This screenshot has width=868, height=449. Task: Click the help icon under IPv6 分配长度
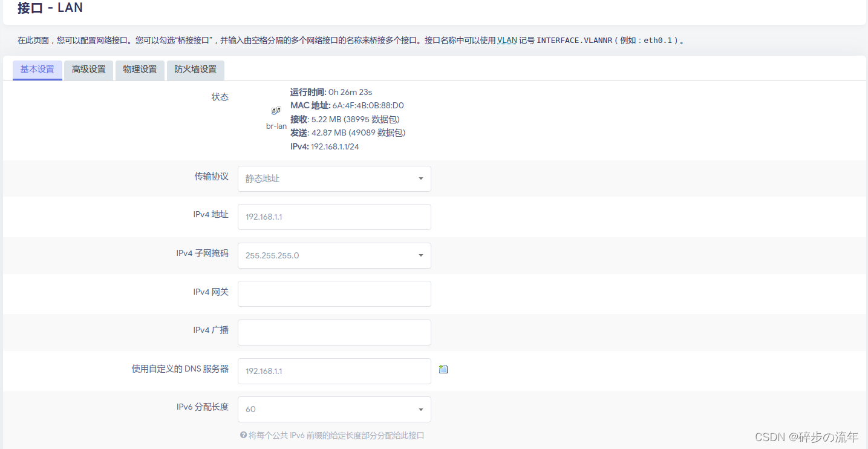[243, 435]
